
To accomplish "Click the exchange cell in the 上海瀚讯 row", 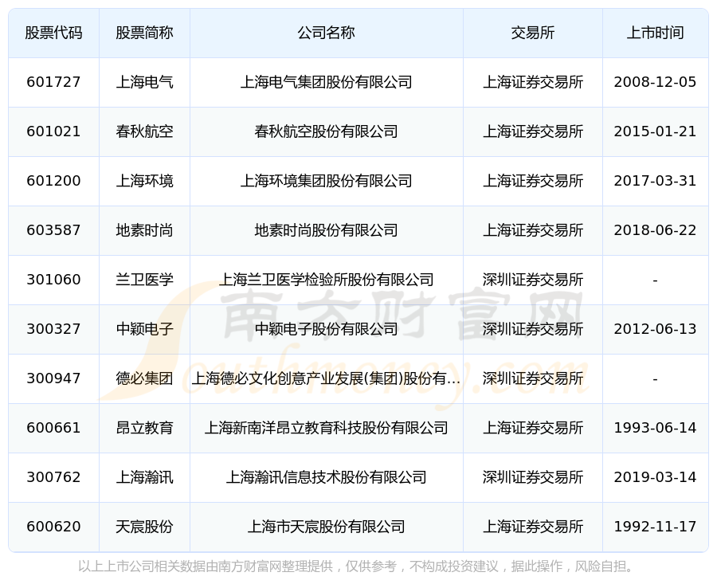I will [533, 477].
